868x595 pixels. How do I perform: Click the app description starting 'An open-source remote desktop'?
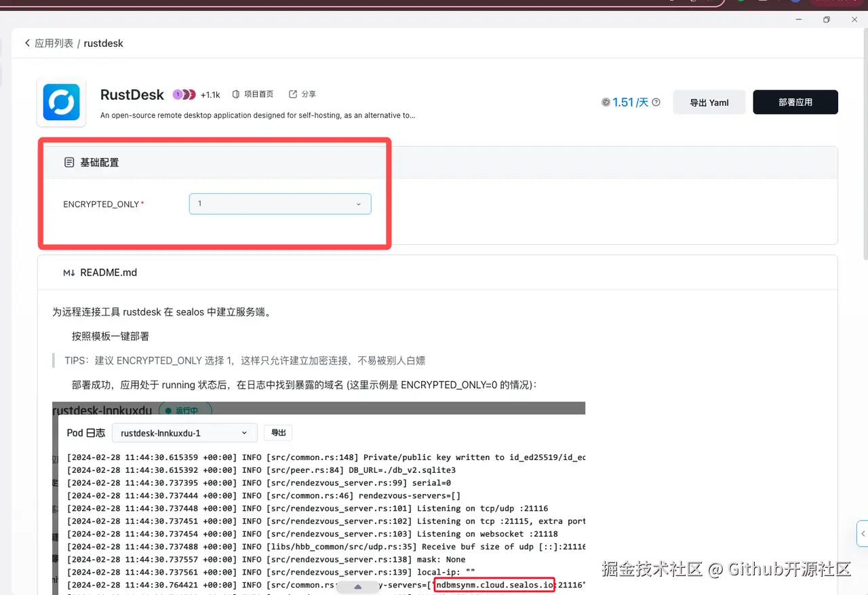click(258, 115)
